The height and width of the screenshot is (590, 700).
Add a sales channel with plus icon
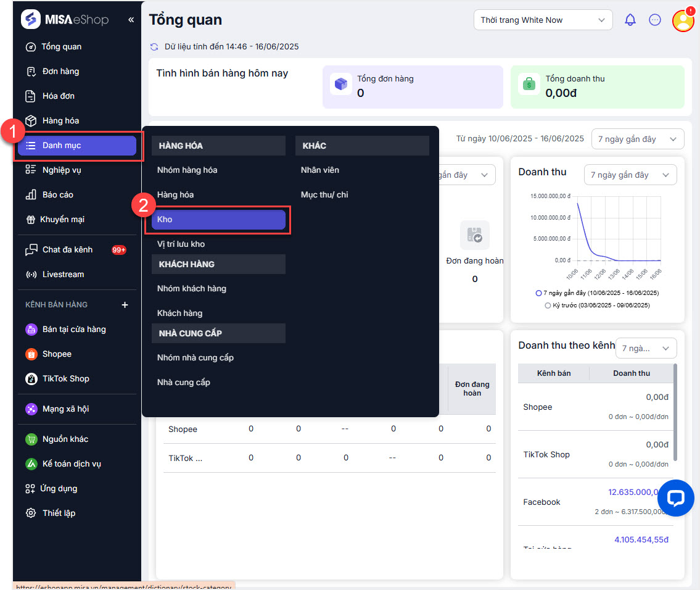pos(125,305)
